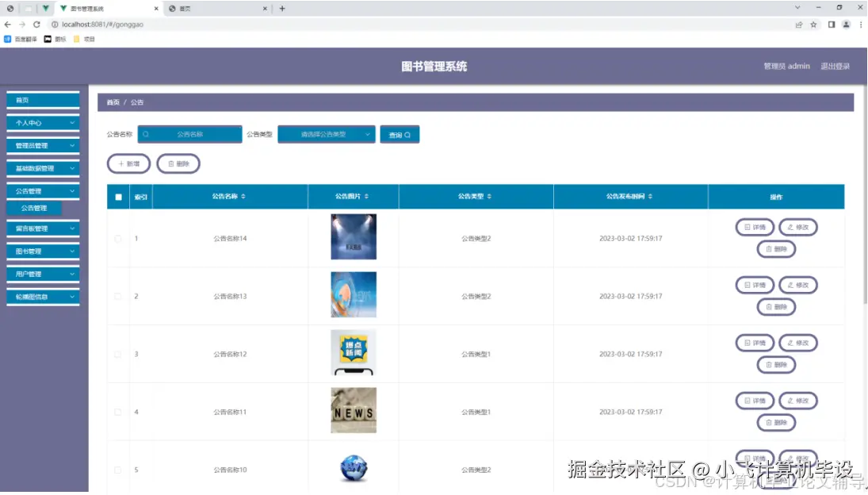Delete the 公告名称12 row
The height and width of the screenshot is (495, 868).
click(x=776, y=365)
